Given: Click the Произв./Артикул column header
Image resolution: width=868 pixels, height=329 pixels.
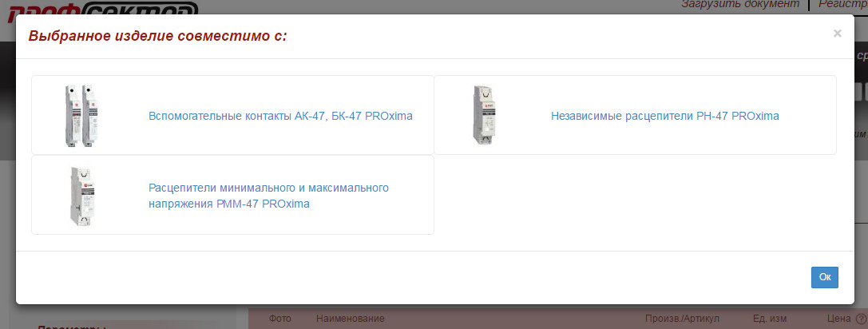Looking at the screenshot, I should coord(682,319).
